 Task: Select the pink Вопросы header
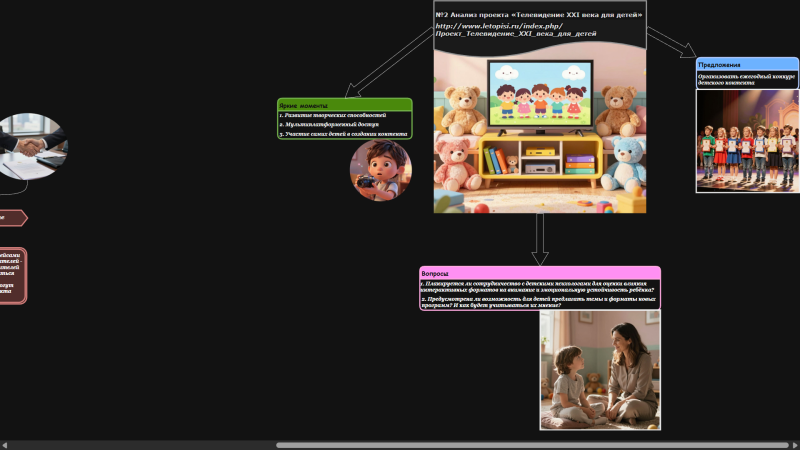click(540, 273)
